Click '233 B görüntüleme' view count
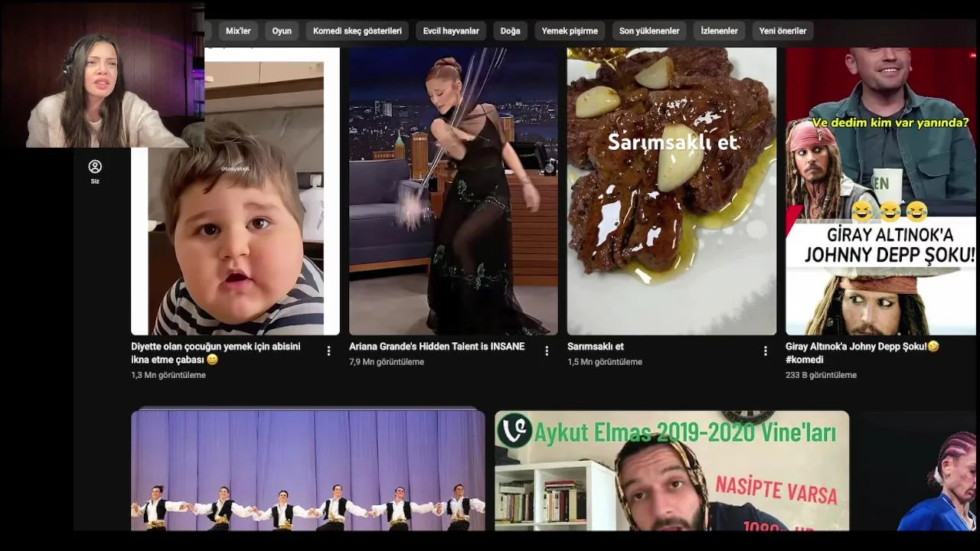This screenshot has height=551, width=980. (821, 375)
